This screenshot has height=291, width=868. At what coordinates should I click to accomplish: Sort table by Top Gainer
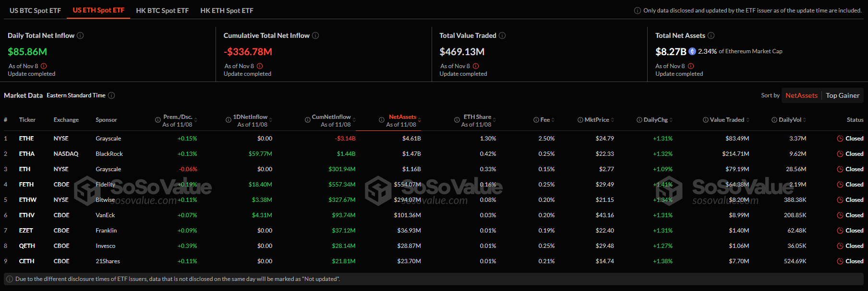tap(843, 95)
